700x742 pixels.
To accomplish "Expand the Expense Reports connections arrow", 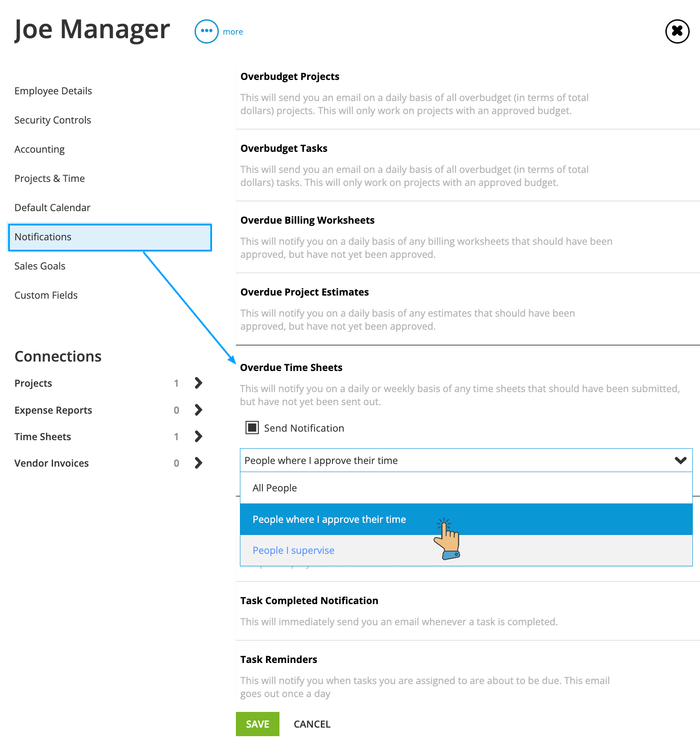I will click(x=198, y=410).
